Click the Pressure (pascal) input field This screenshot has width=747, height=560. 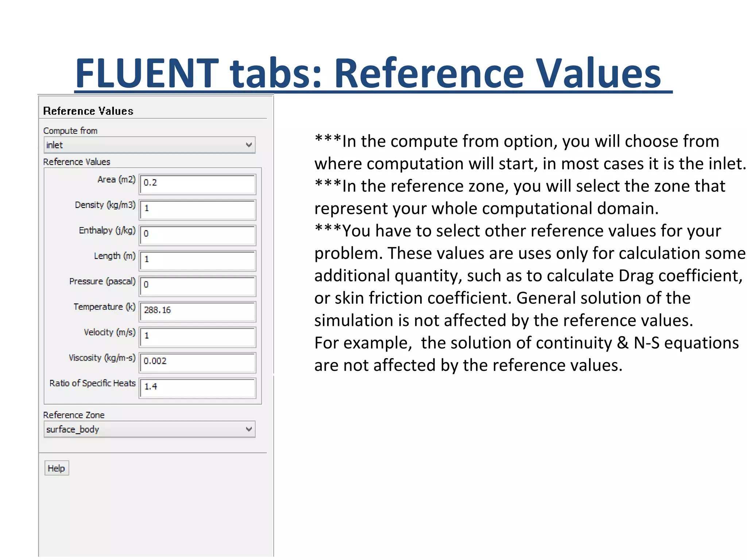(198, 286)
